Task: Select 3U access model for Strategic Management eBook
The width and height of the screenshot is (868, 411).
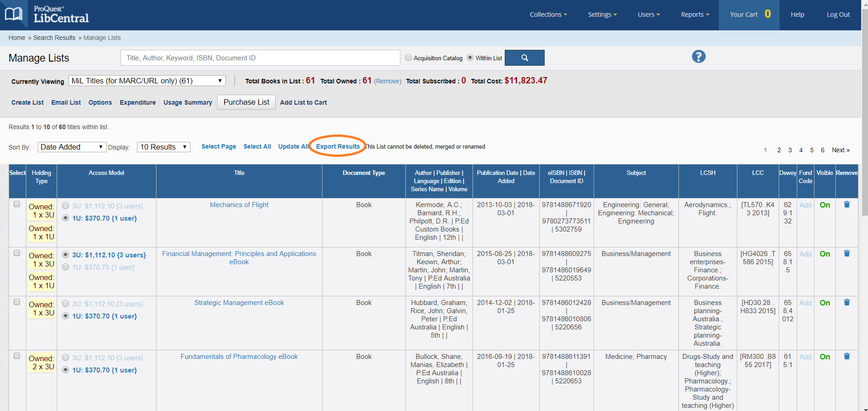Action: [65, 304]
